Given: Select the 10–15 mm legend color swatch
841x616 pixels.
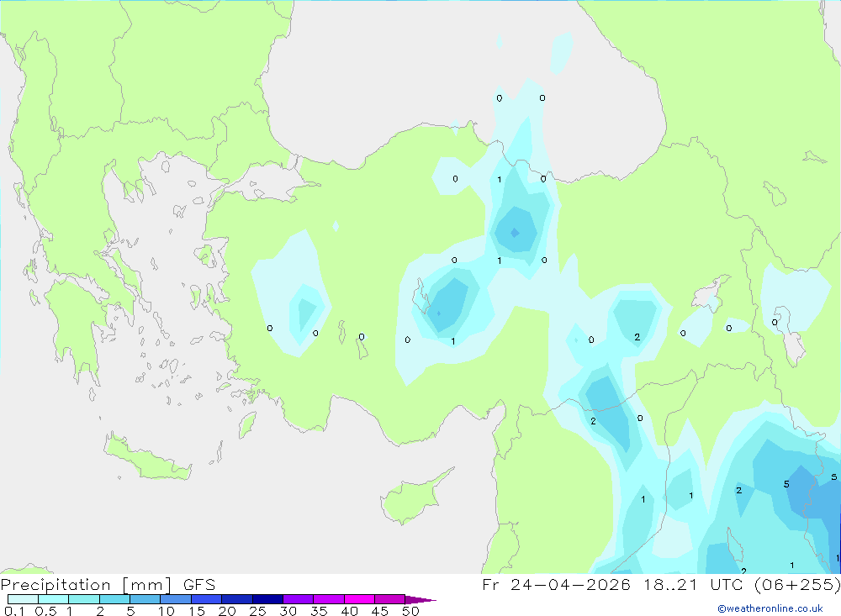Looking at the screenshot, I should point(176,599).
